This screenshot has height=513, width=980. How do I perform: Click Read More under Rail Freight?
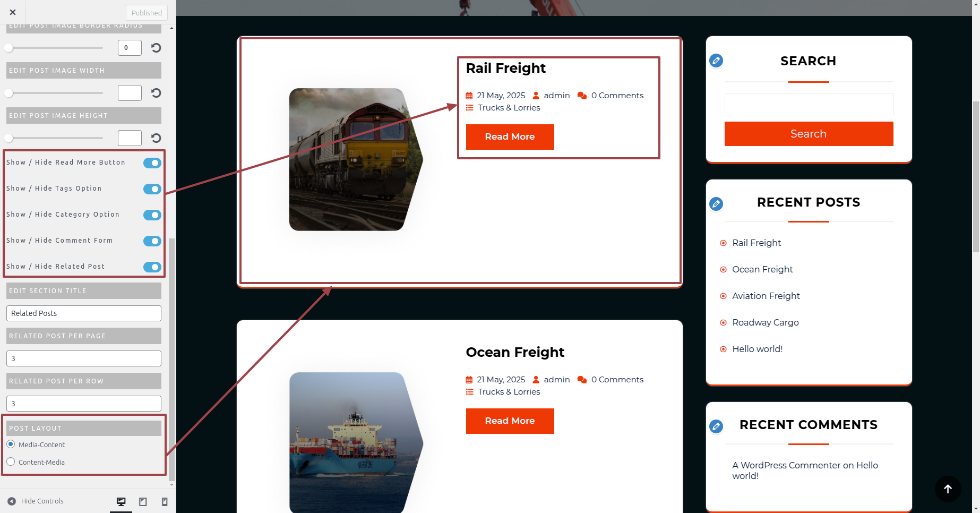pyautogui.click(x=510, y=137)
